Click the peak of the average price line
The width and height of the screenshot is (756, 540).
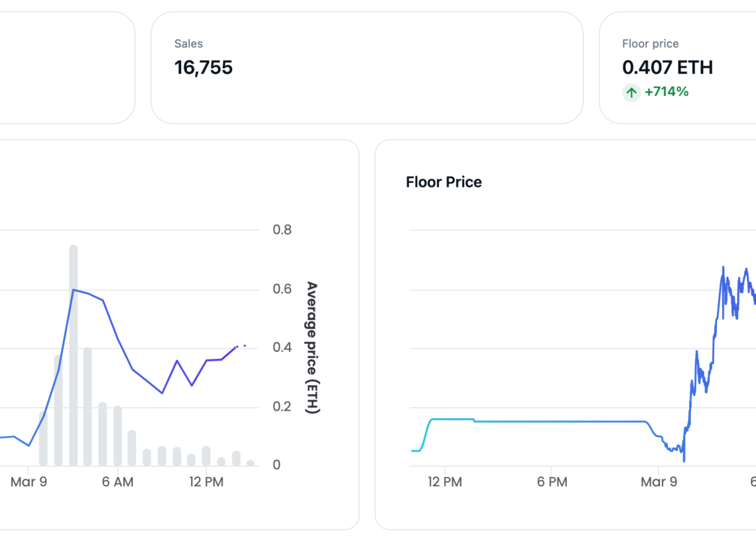click(x=73, y=290)
